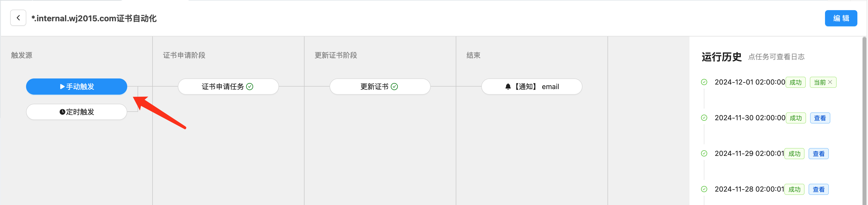Screen dimensions: 868x205
Task: Click success check icon on 证书申请任务
Action: coord(250,87)
